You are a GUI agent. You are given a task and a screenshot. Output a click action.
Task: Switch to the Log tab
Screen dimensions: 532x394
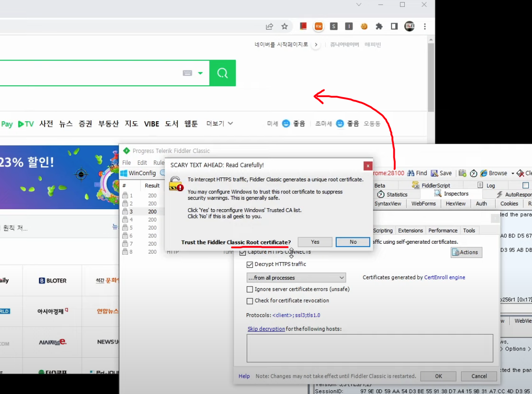click(x=486, y=185)
